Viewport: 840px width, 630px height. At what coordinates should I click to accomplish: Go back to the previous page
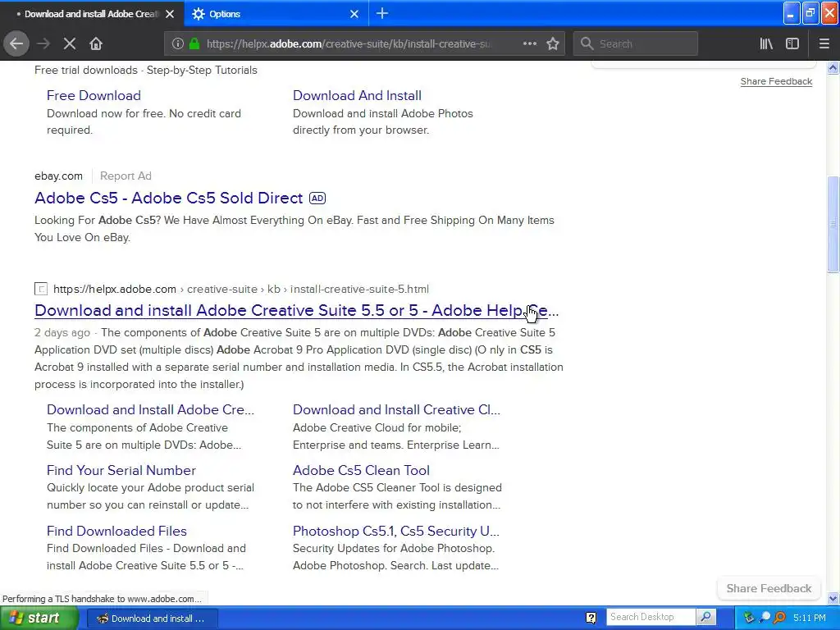tap(16, 44)
